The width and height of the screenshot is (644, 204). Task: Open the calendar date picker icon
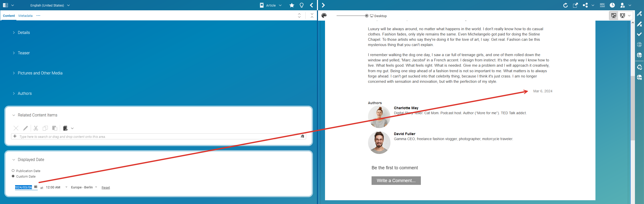(x=36, y=187)
